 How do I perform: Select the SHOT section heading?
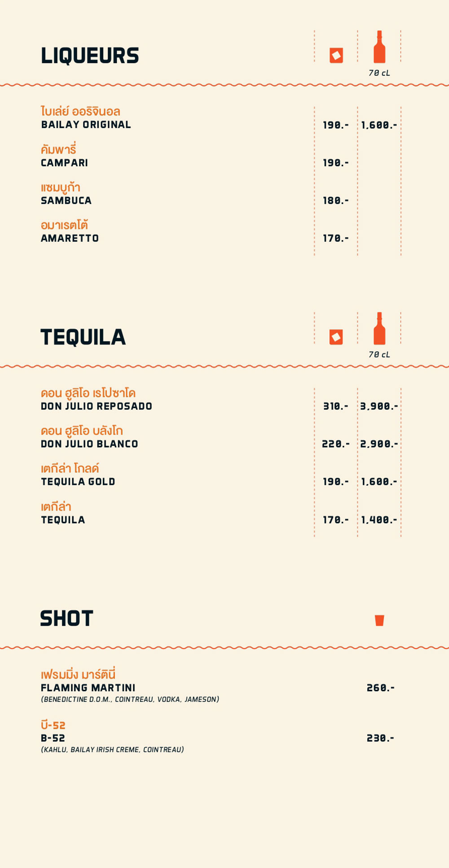(x=66, y=619)
